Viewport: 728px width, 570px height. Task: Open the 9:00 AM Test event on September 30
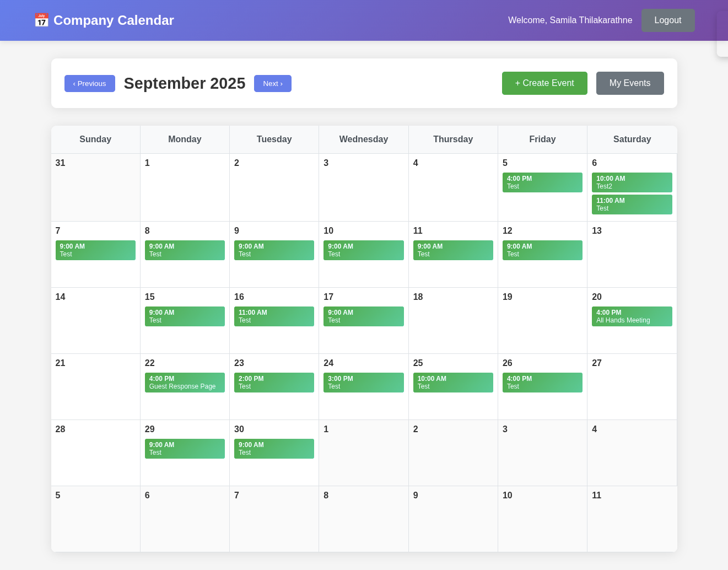(x=274, y=449)
